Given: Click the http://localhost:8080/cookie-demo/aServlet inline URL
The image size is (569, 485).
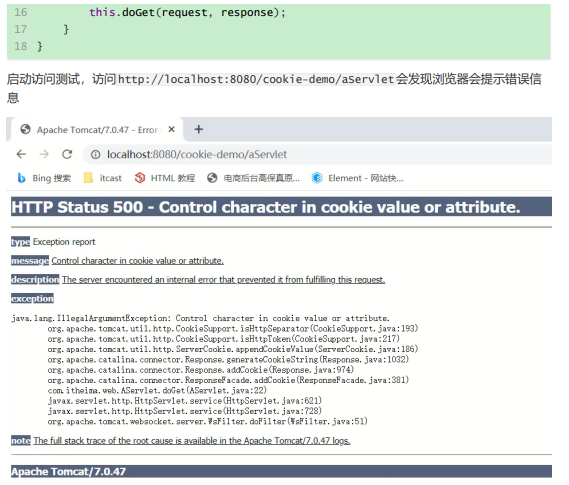Looking at the screenshot, I should 256,79.
